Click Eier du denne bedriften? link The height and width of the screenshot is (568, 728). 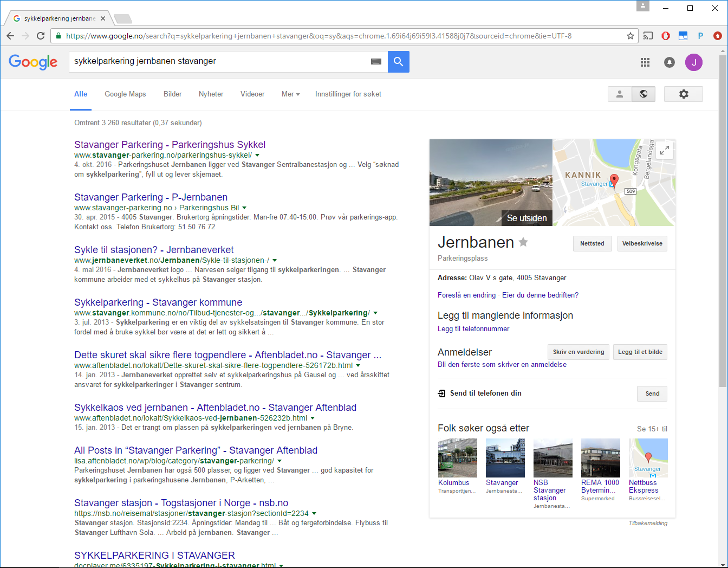[540, 295]
